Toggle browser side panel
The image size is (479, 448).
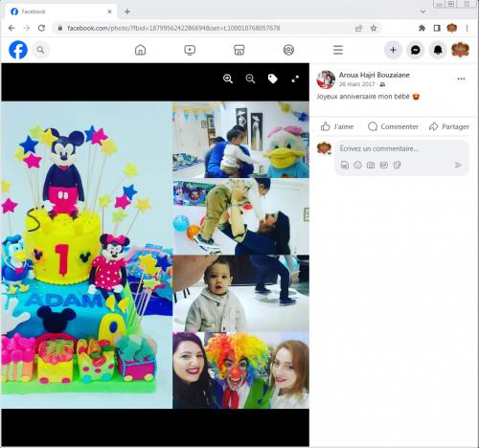[437, 28]
